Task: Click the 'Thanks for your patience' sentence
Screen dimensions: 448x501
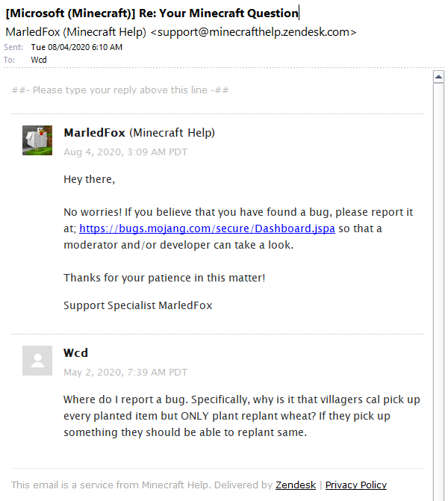Action: click(164, 278)
